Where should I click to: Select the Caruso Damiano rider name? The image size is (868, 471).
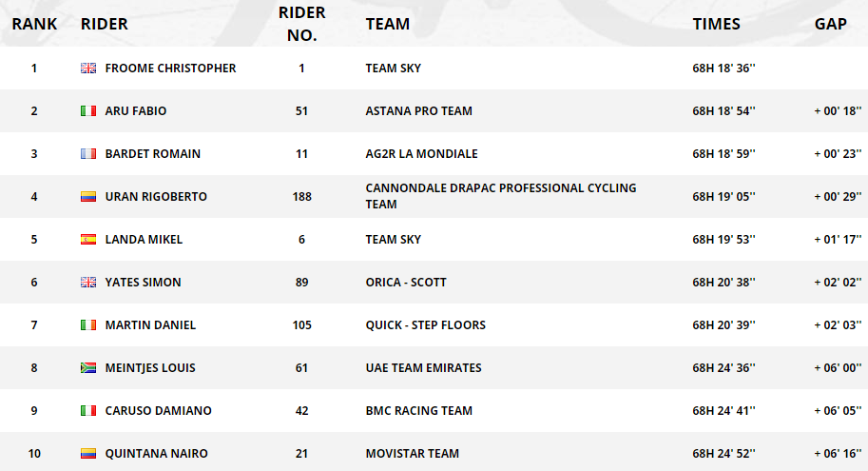[x=158, y=411]
